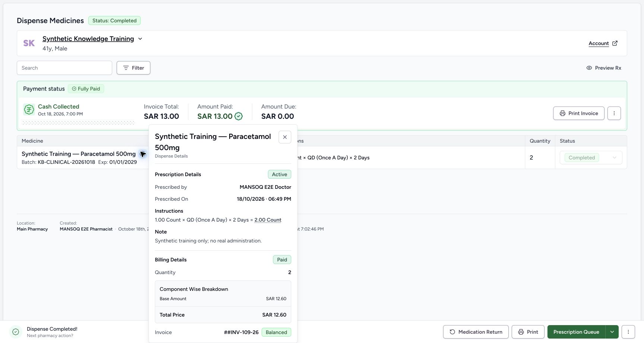The image size is (644, 343).
Task: Click the Quantity column header
Action: point(540,141)
